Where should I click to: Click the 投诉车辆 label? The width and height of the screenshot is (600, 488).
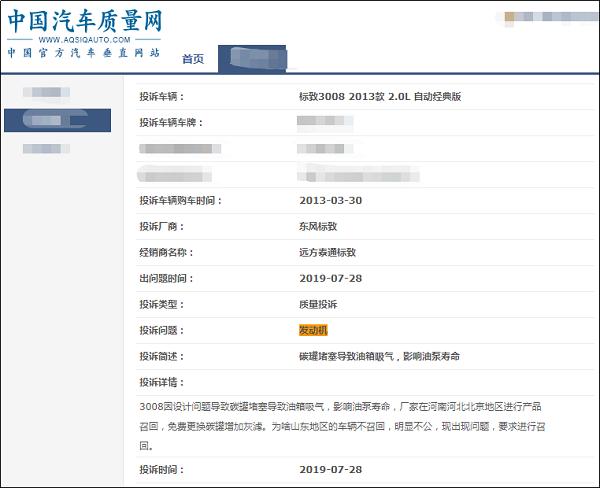pos(161,96)
